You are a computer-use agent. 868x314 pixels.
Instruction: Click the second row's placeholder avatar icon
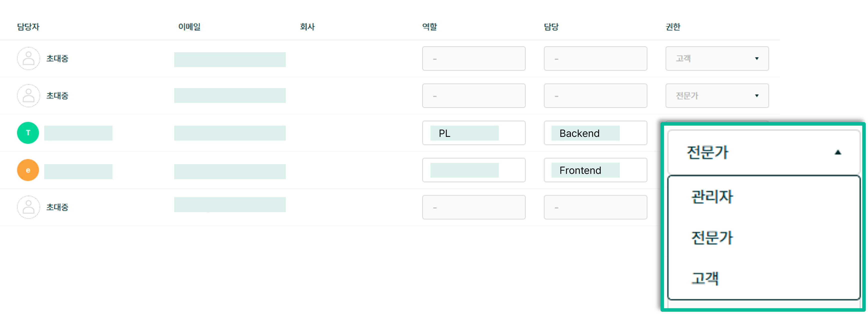point(28,95)
